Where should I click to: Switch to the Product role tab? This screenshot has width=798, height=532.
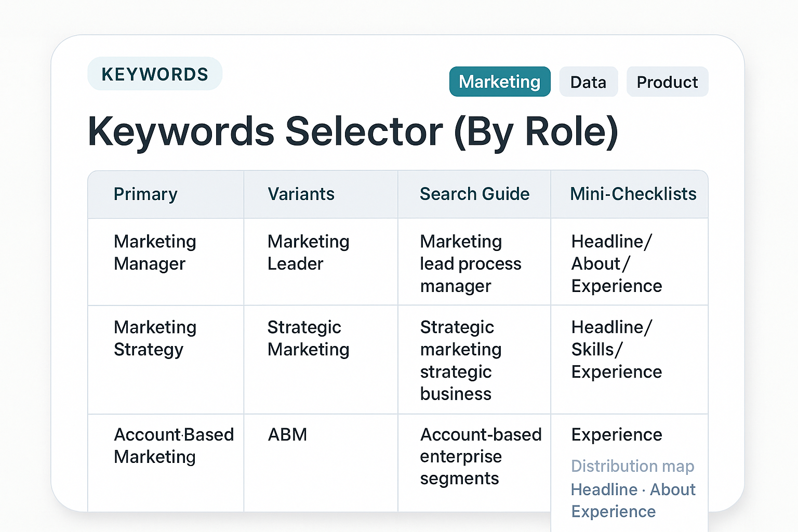tap(667, 82)
